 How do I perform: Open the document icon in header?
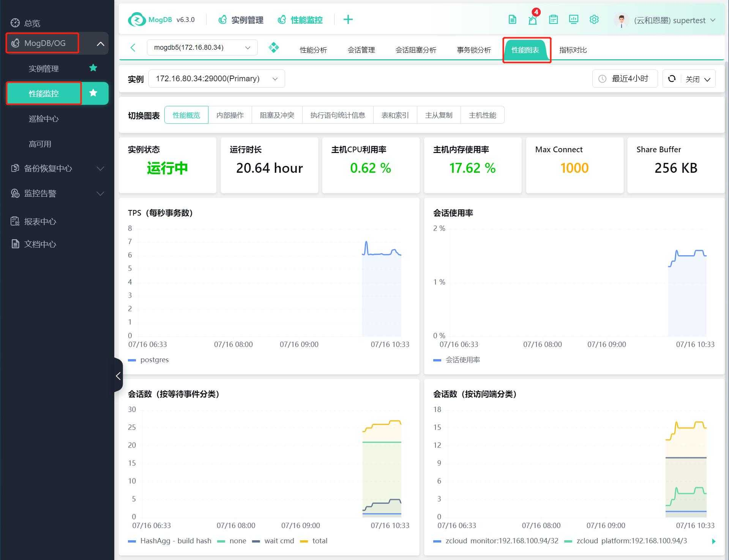click(512, 20)
